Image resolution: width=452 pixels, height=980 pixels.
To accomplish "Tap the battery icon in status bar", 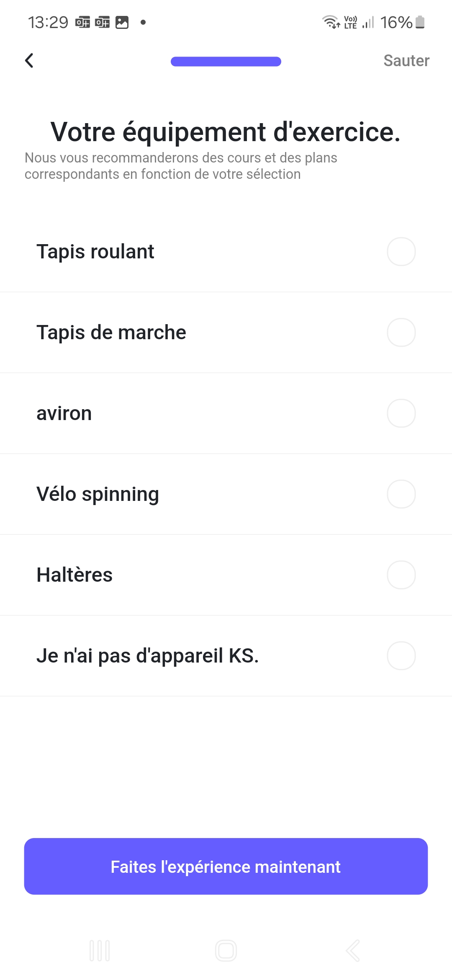I will (420, 22).
